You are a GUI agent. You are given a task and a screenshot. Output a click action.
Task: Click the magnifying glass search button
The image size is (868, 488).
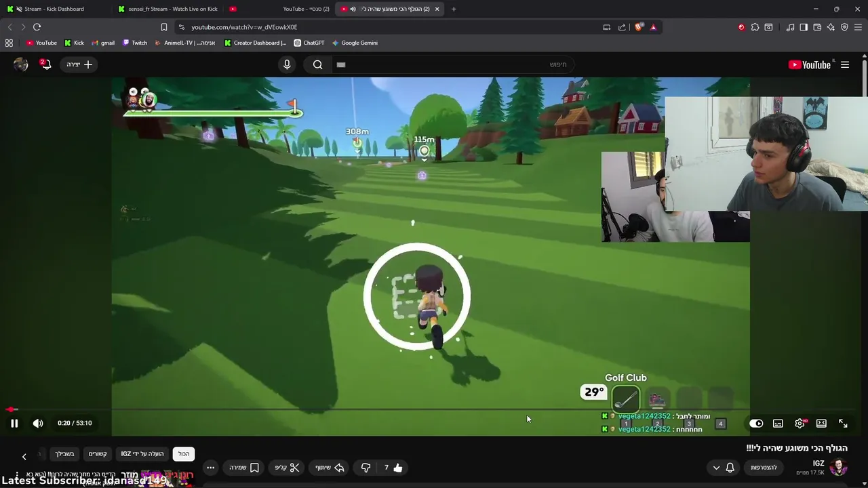coord(317,64)
